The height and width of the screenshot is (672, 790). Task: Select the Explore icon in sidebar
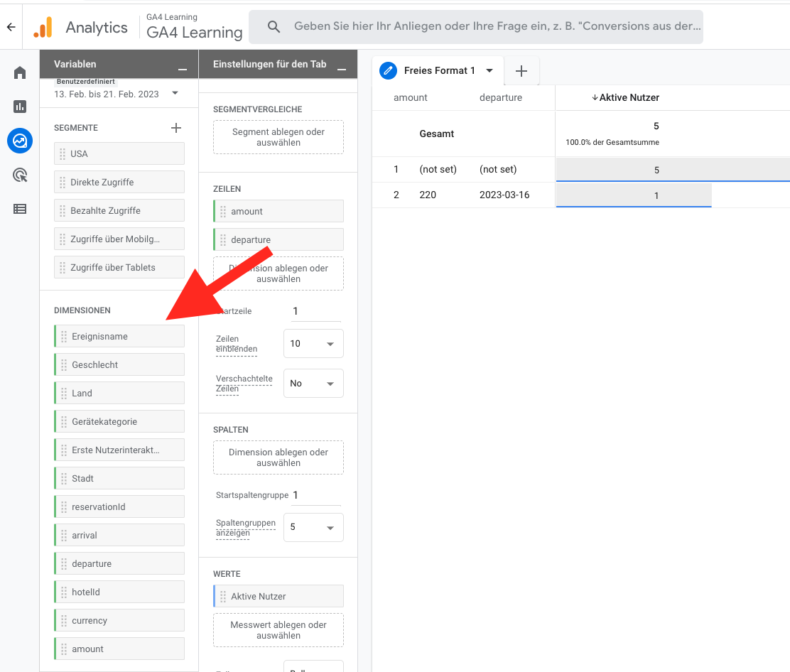pos(20,141)
